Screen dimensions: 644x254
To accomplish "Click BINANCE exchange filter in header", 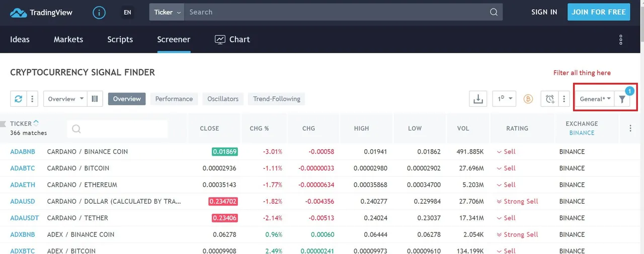I will 582,133.
